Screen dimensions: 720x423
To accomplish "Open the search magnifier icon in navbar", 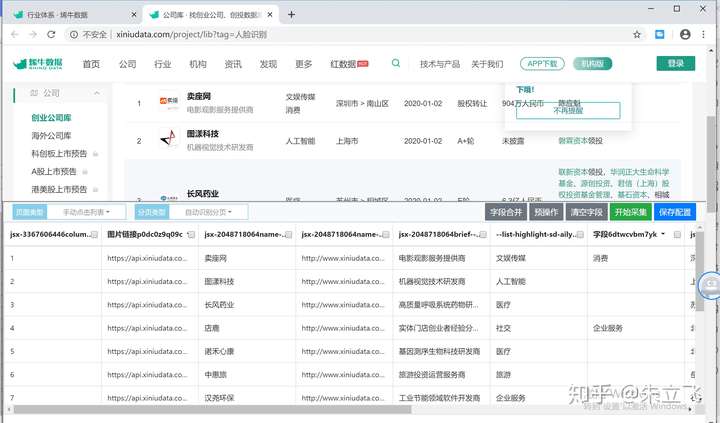I will [x=395, y=63].
